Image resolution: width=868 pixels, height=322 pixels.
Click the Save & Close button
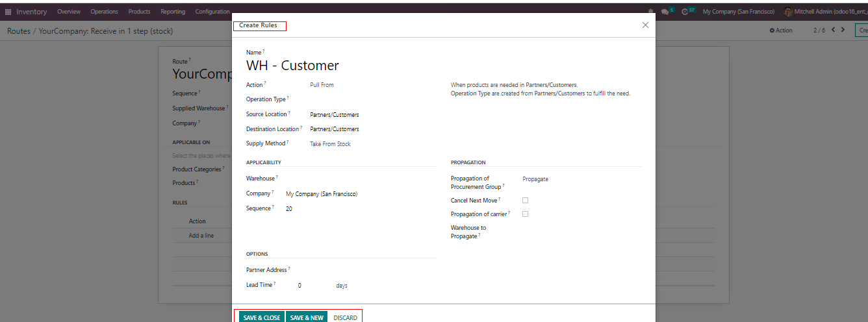click(261, 317)
